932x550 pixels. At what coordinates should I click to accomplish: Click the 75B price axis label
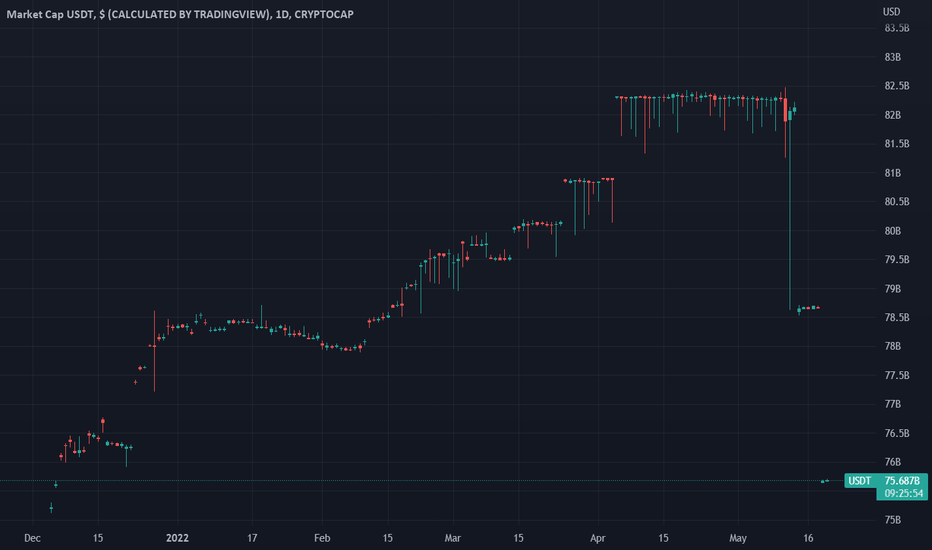(x=892, y=520)
